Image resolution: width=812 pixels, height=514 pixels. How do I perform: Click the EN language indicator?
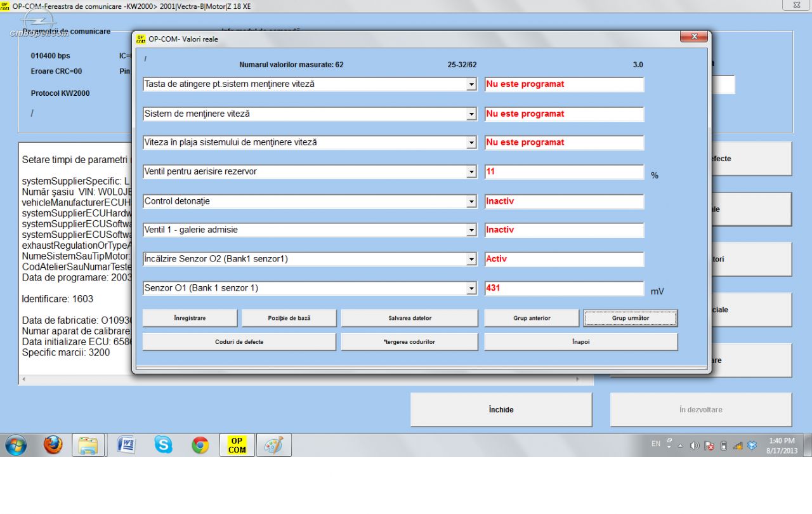tap(656, 444)
